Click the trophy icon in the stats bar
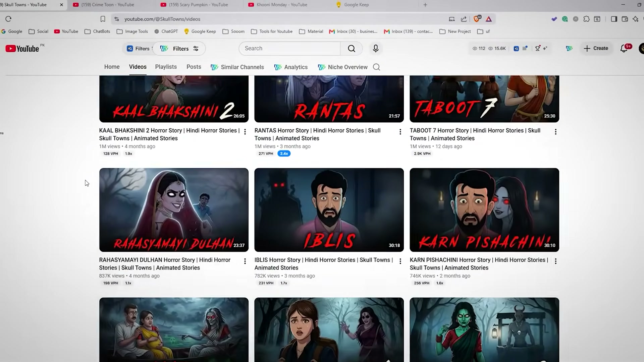Viewport: 644px width, 362px height. point(538,49)
